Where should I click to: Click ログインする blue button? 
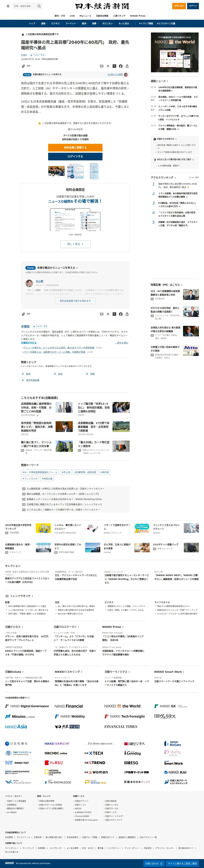point(75,156)
